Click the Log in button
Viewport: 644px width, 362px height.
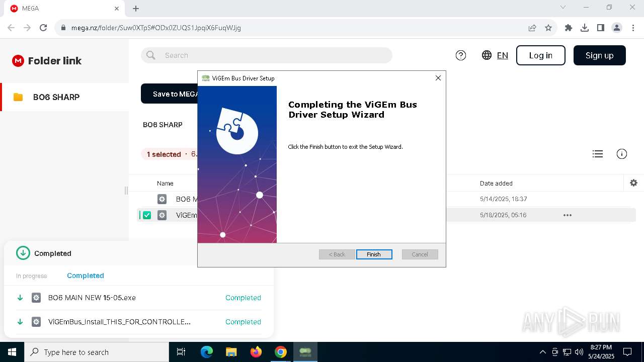(x=541, y=55)
